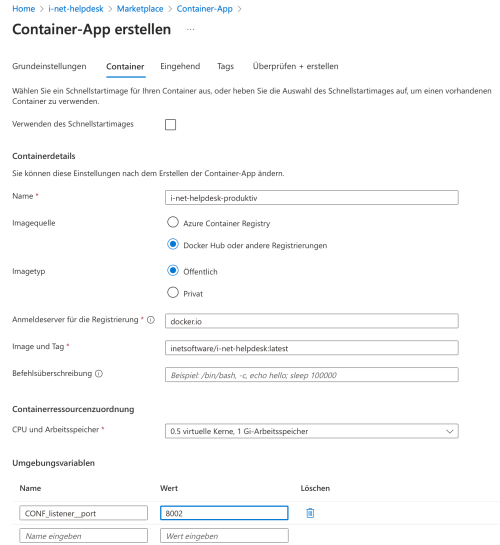The height and width of the screenshot is (545, 500).
Task: Navigate to Home breadcrumb
Action: pyautogui.click(x=23, y=9)
